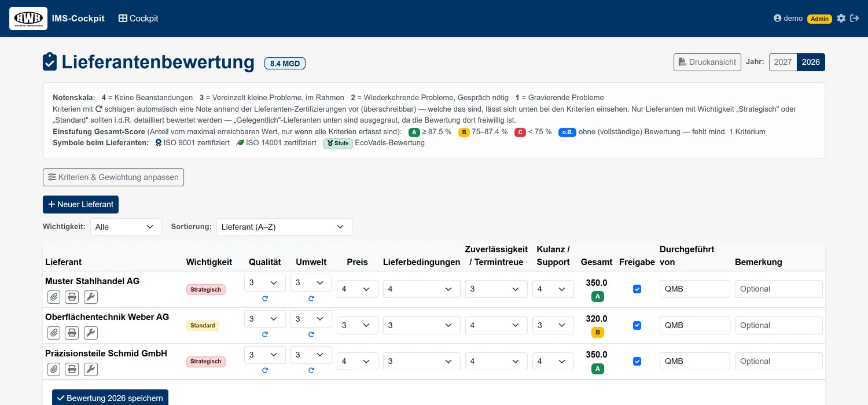Open Lieferbedingungen dropdown for Oberflächentechnik Weber AG
Image resolution: width=868 pixels, height=405 pixels.
tap(422, 325)
